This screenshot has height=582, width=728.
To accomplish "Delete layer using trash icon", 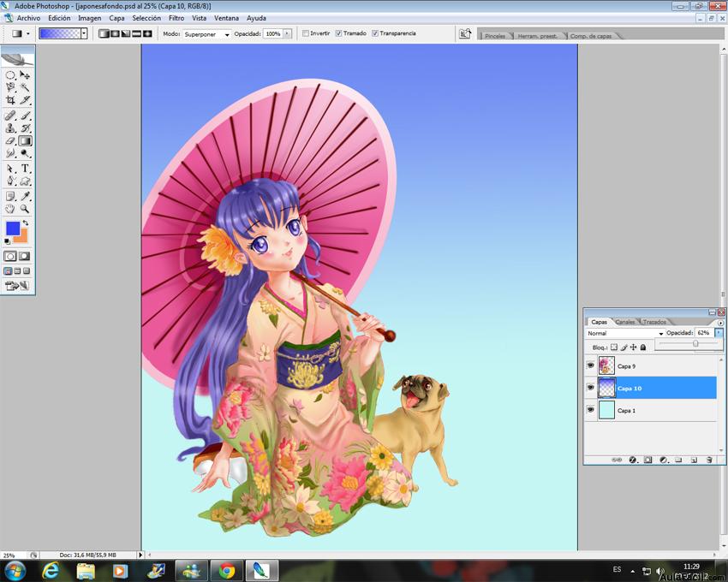I will 709,460.
